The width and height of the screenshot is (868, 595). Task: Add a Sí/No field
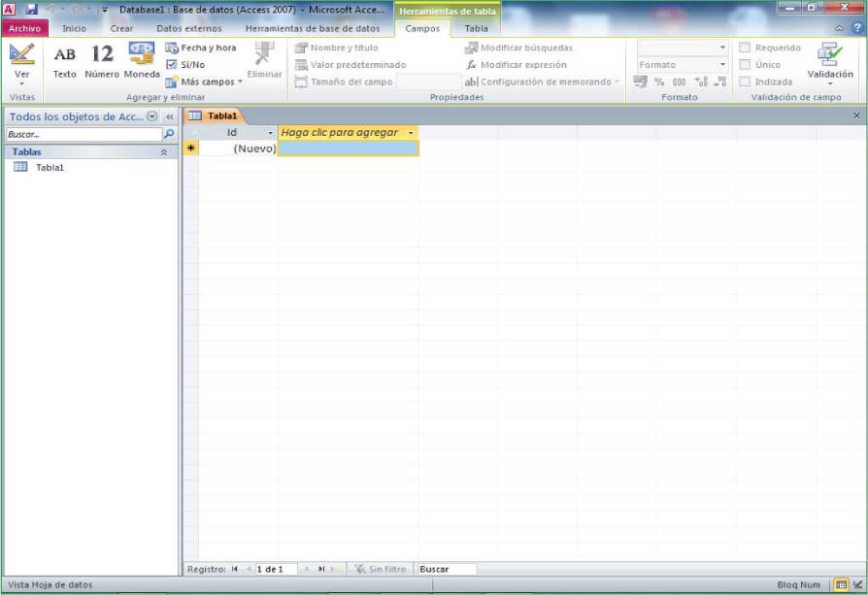pyautogui.click(x=186, y=65)
